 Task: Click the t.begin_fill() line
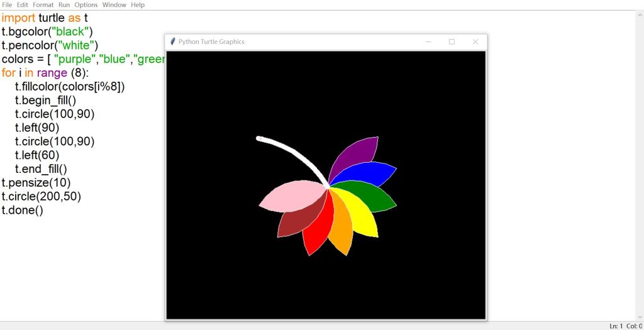(45, 100)
